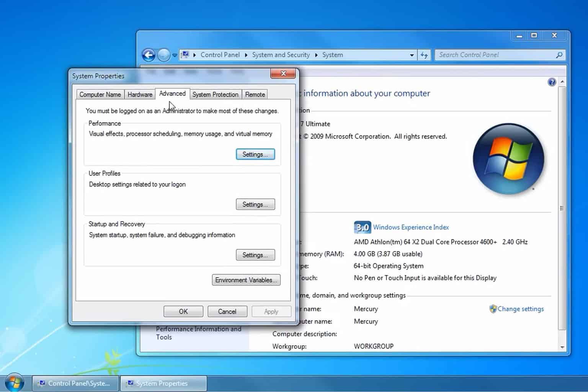Click the Forward arrow in Control Panel window
Image resolution: width=588 pixels, height=392 pixels.
coord(164,55)
